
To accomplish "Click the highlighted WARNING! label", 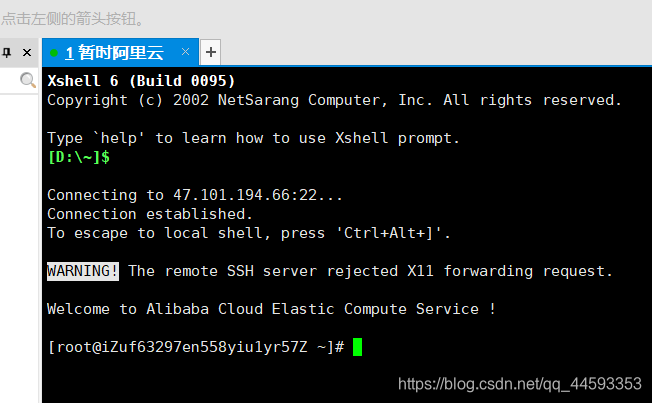I will pyautogui.click(x=83, y=271).
